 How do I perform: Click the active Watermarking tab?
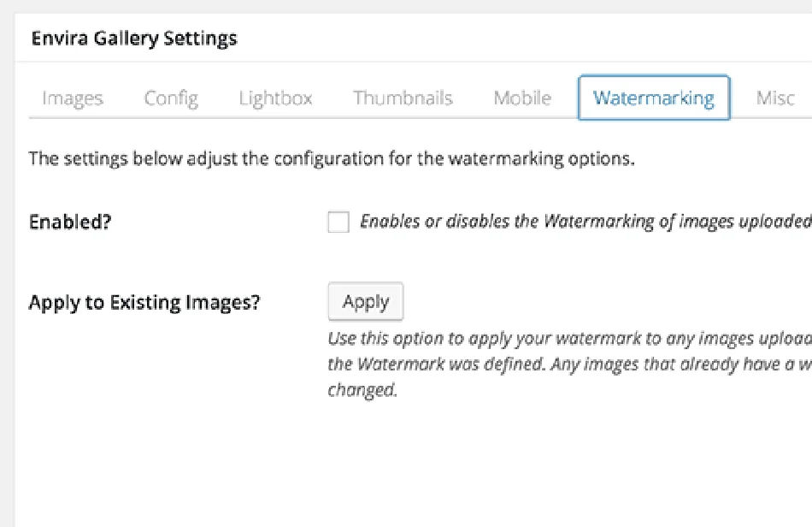coord(653,98)
